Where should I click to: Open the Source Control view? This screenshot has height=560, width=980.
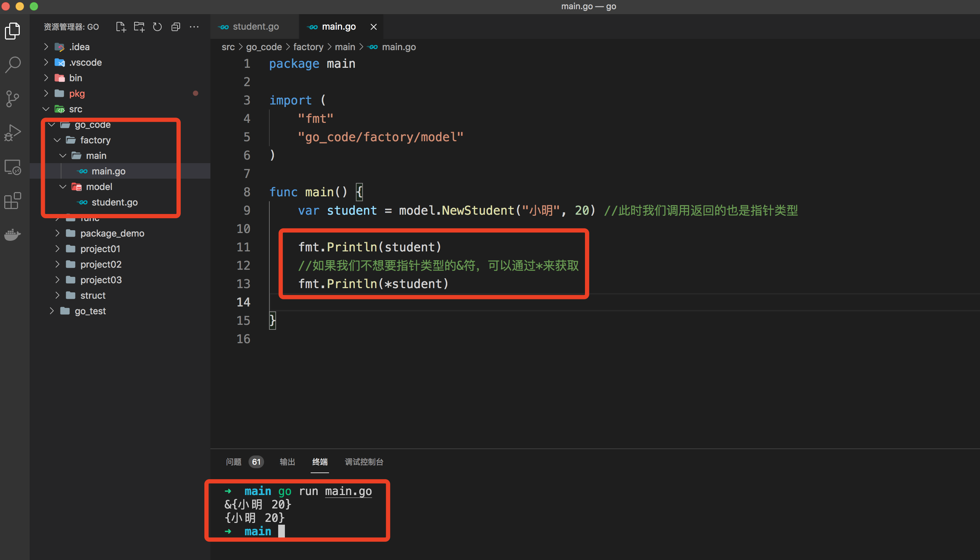tap(13, 99)
